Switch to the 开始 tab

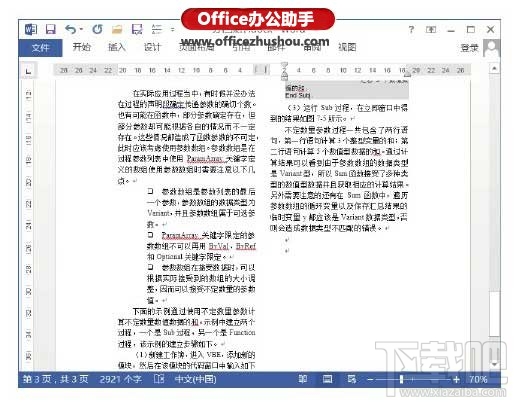tap(82, 47)
